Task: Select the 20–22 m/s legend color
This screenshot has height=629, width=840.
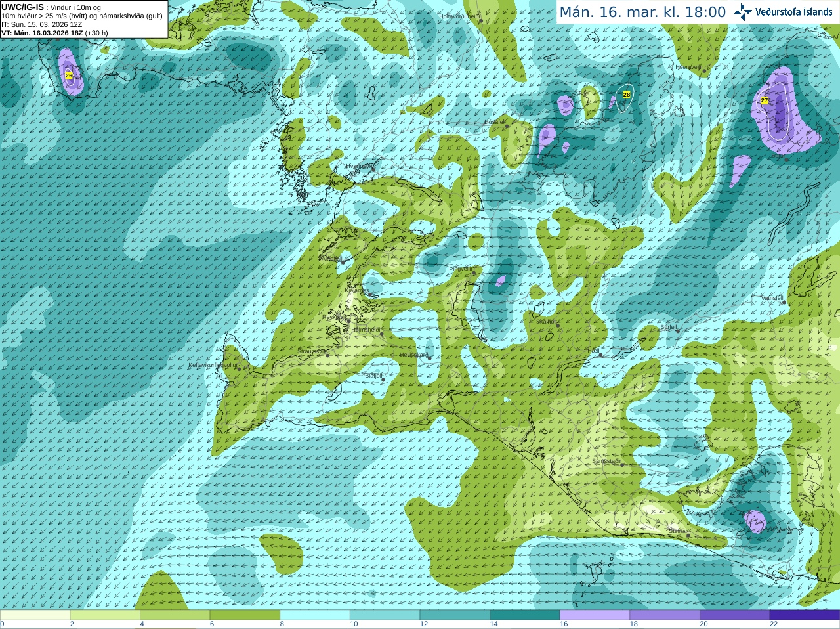Action: (735, 615)
